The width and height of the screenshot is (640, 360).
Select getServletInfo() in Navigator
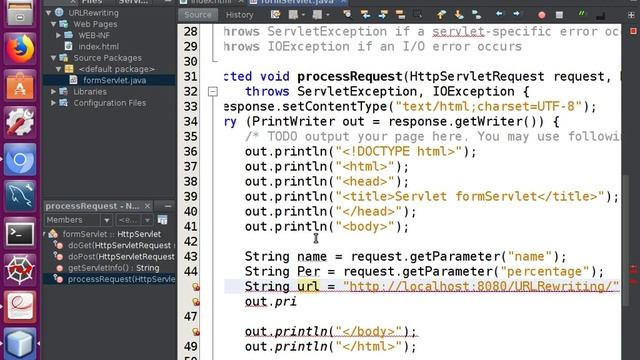pyautogui.click(x=113, y=268)
